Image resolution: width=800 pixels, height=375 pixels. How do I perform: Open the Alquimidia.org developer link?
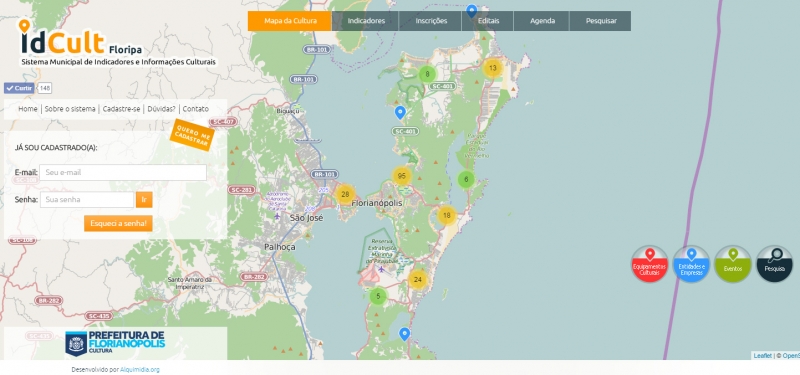pos(140,369)
